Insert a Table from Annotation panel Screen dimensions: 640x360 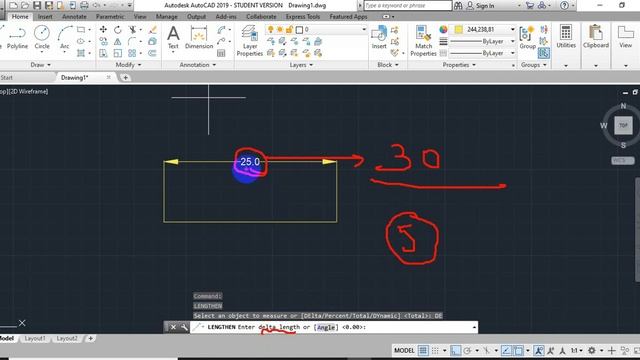[x=221, y=53]
